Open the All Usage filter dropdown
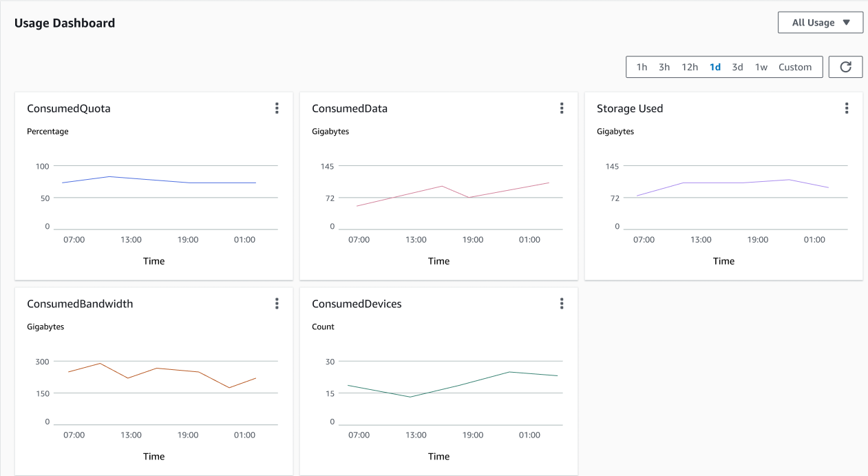 [821, 22]
